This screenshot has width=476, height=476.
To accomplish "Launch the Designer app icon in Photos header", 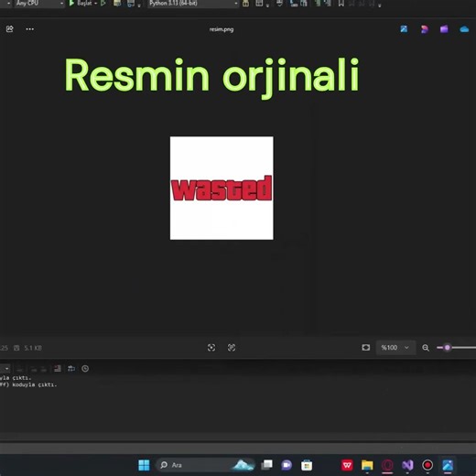I will click(x=424, y=29).
